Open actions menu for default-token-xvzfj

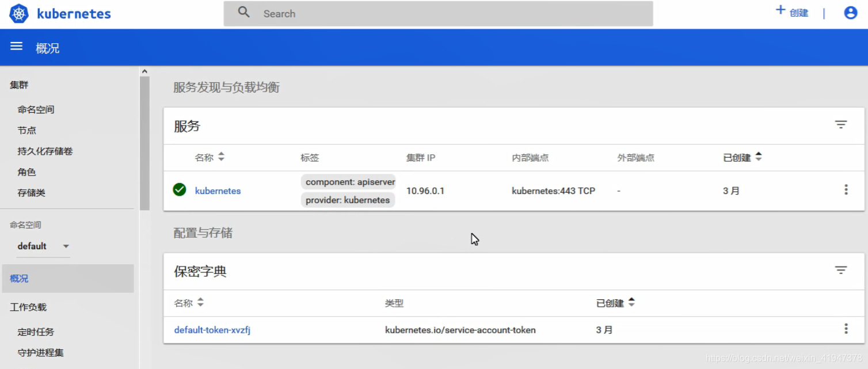[846, 329]
